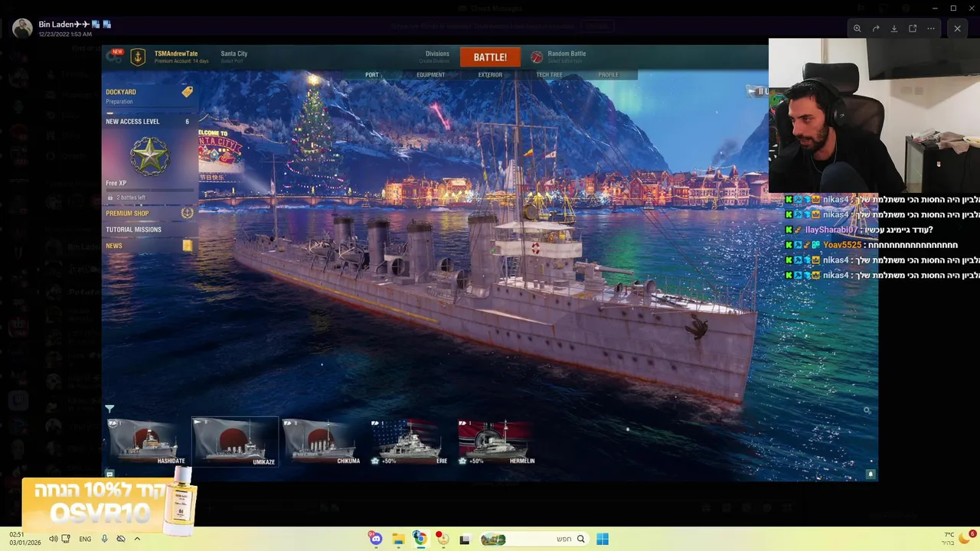Click chat username IlaySharabi07
This screenshot has height=551, width=980.
831,230
